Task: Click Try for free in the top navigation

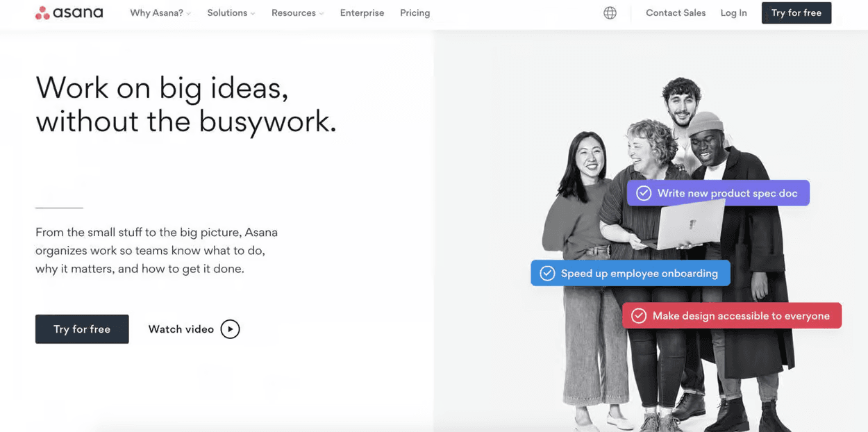Action: pyautogui.click(x=796, y=13)
